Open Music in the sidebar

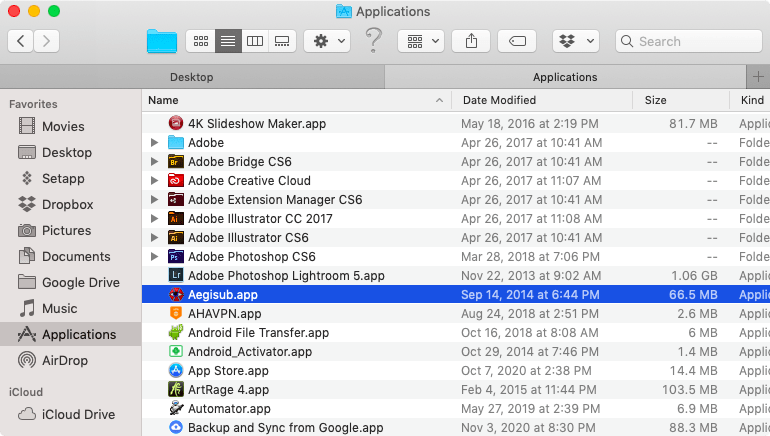click(71, 308)
